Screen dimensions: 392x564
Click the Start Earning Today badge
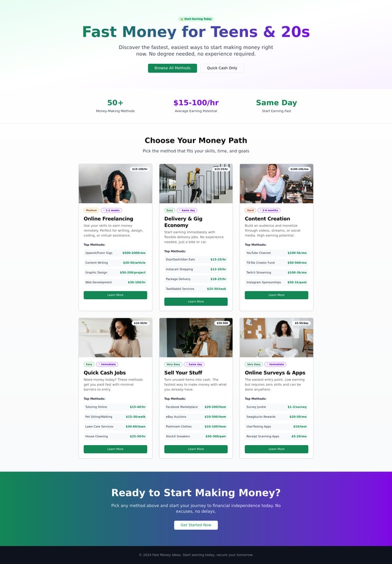click(x=196, y=19)
